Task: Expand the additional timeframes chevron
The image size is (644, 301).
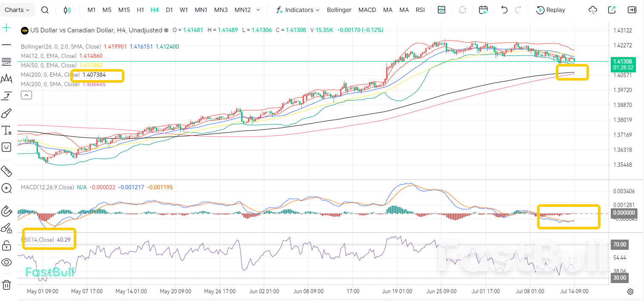Action: pos(258,10)
